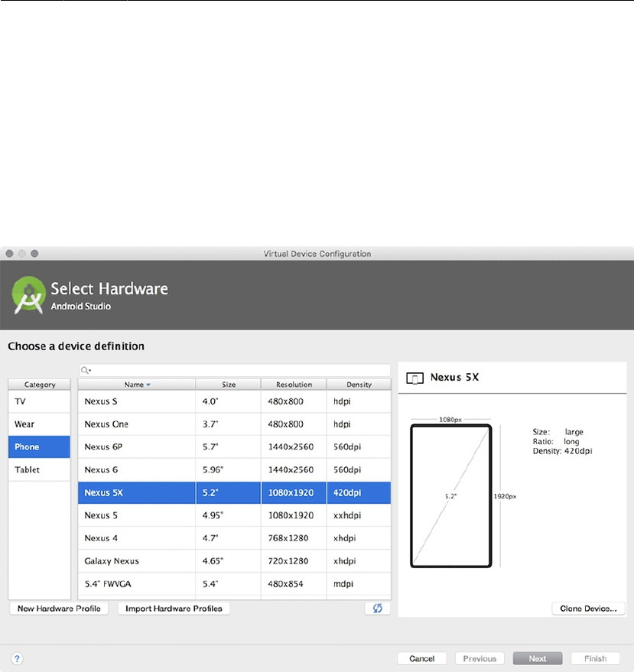Click the search magnifier icon

click(x=86, y=370)
